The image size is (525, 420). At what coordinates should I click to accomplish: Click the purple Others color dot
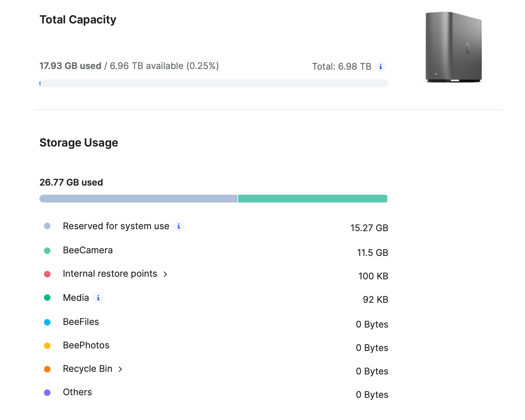[x=47, y=393]
